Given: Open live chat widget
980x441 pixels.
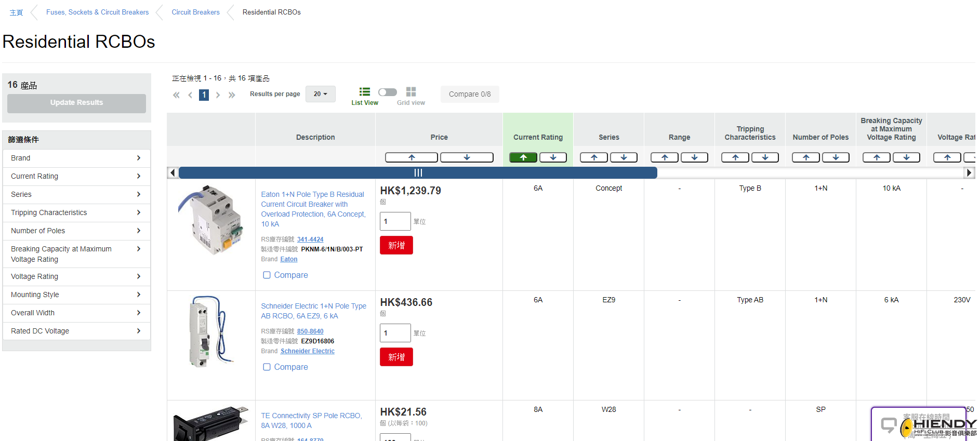Looking at the screenshot, I should [x=919, y=424].
